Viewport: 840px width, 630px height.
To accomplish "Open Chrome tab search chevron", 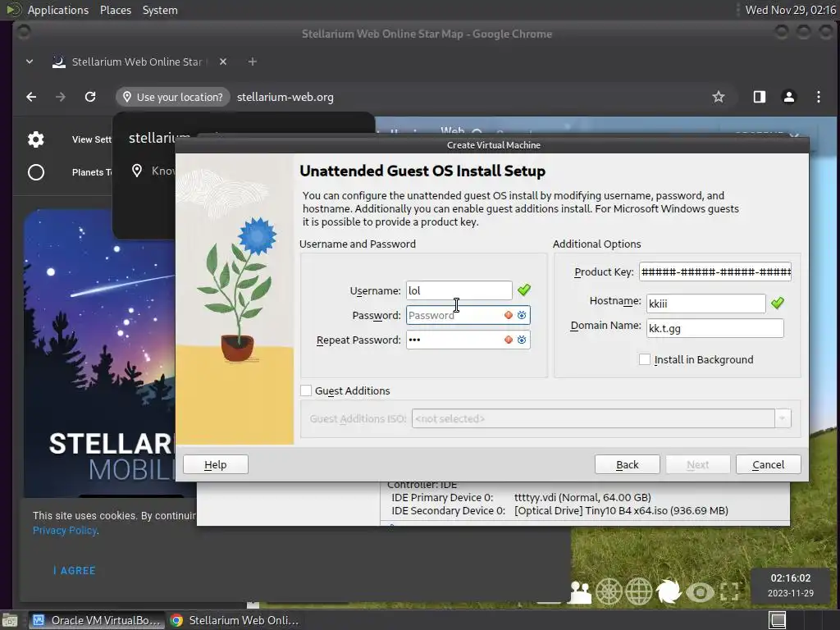I will (x=30, y=62).
